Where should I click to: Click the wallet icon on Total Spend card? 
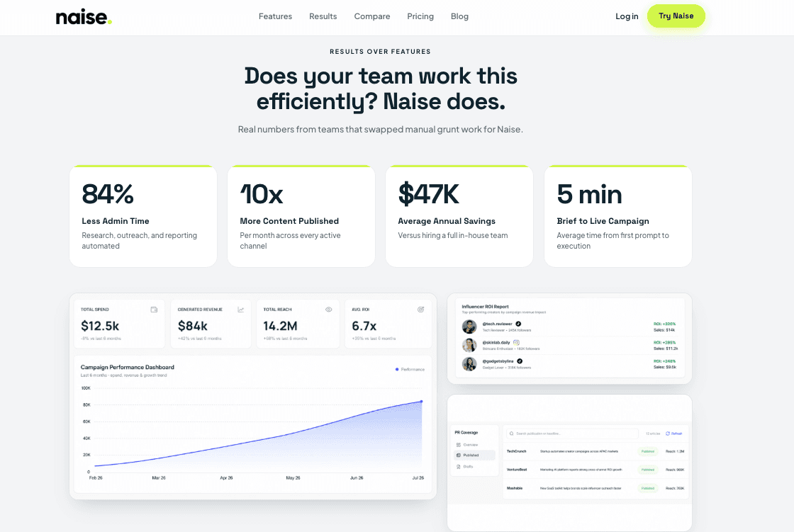pos(154,310)
